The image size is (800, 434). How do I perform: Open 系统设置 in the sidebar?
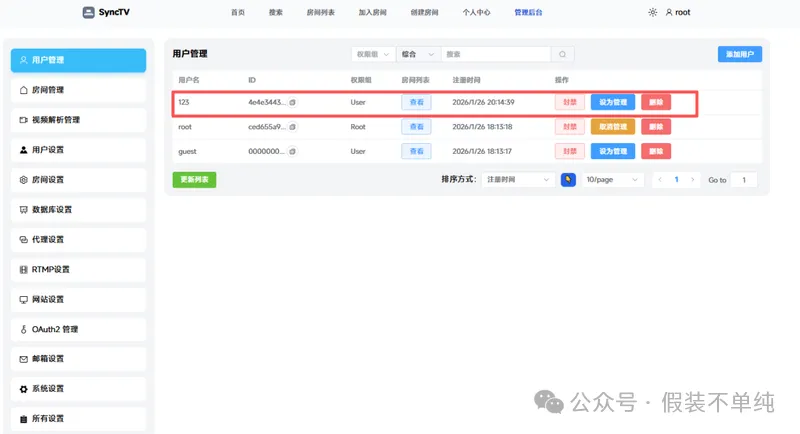[x=78, y=389]
